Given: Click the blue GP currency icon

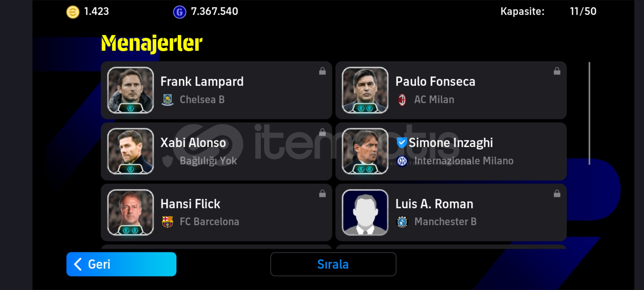Looking at the screenshot, I should [x=180, y=12].
